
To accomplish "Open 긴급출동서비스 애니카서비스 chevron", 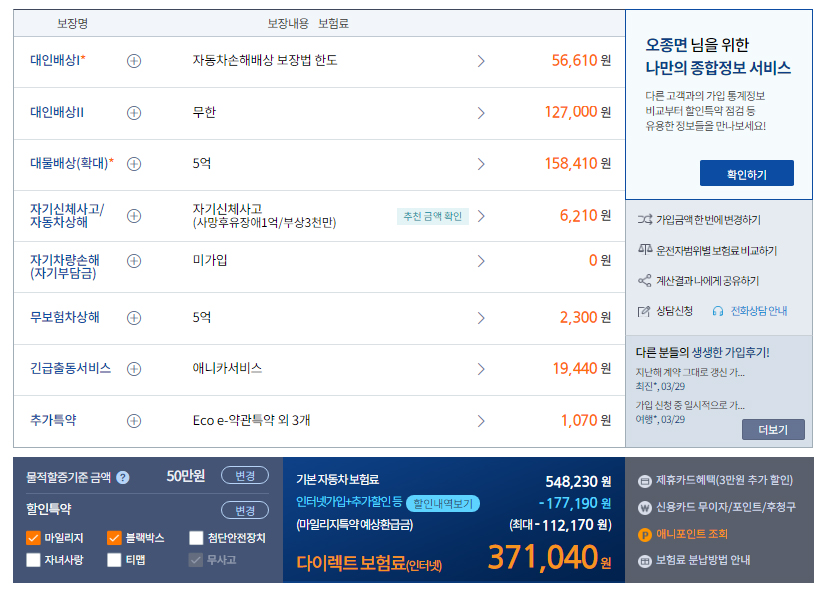I will (x=481, y=370).
